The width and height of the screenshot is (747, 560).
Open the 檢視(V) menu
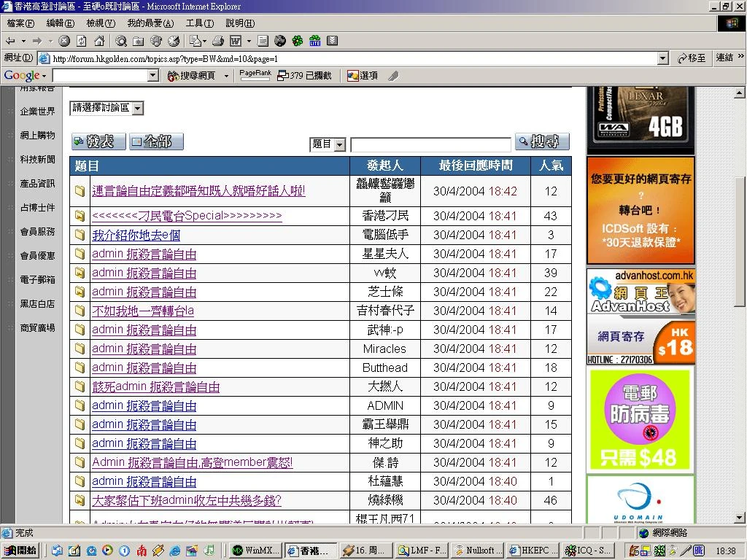(x=101, y=23)
